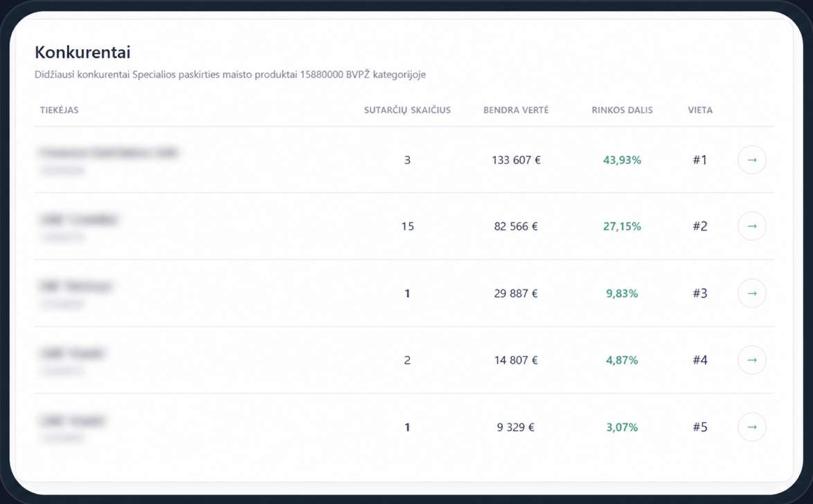Select the 82 566 € total value
The height and width of the screenshot is (504, 813).
(x=516, y=226)
